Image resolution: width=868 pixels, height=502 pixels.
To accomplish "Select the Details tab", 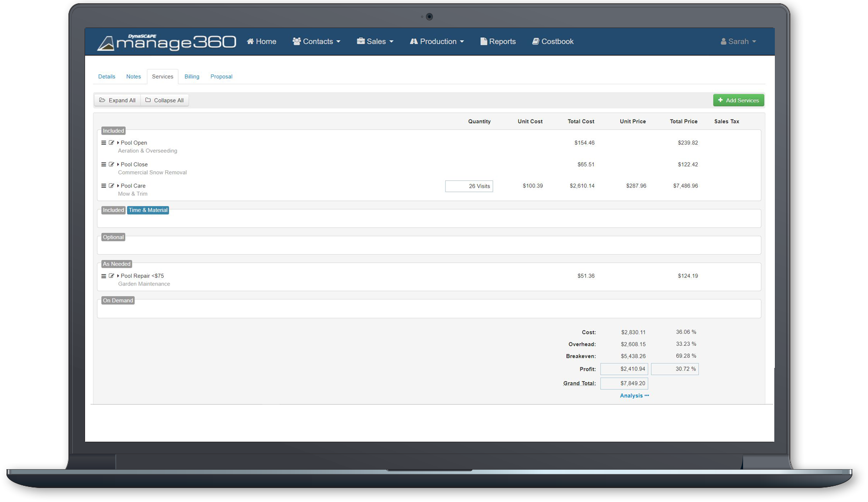I will (x=107, y=76).
